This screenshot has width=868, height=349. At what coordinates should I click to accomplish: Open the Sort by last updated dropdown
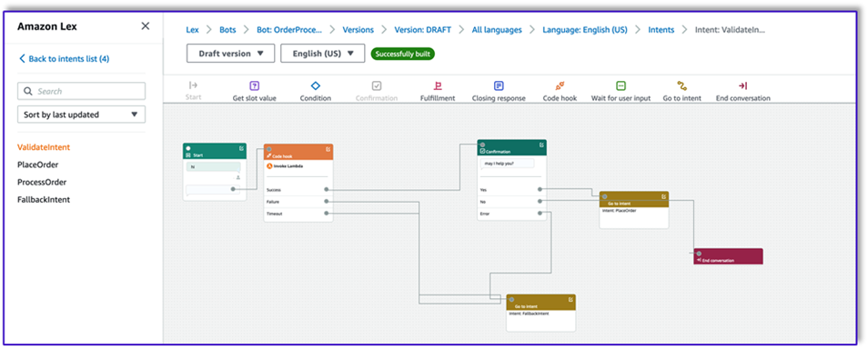coord(81,115)
